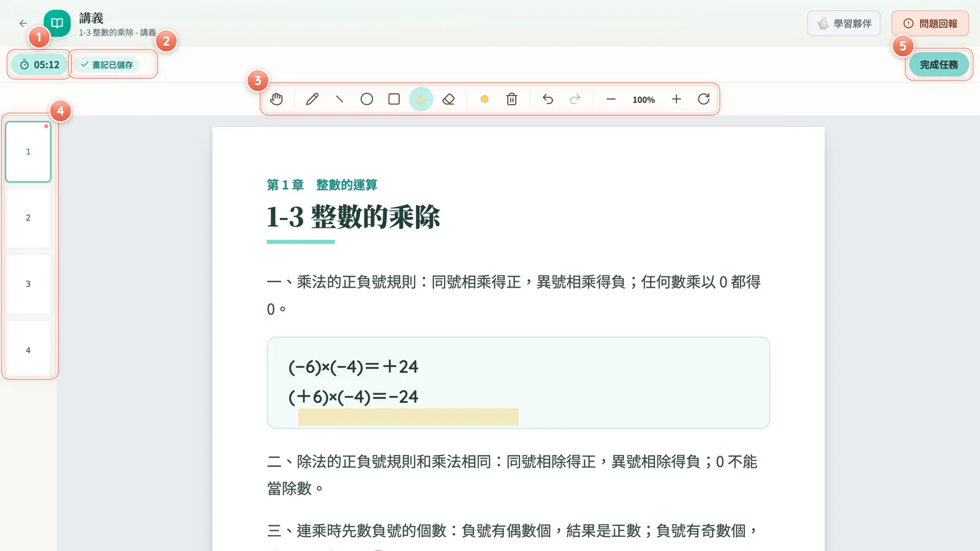Undo the last annotation
Image resolution: width=980 pixels, height=551 pixels.
click(548, 99)
